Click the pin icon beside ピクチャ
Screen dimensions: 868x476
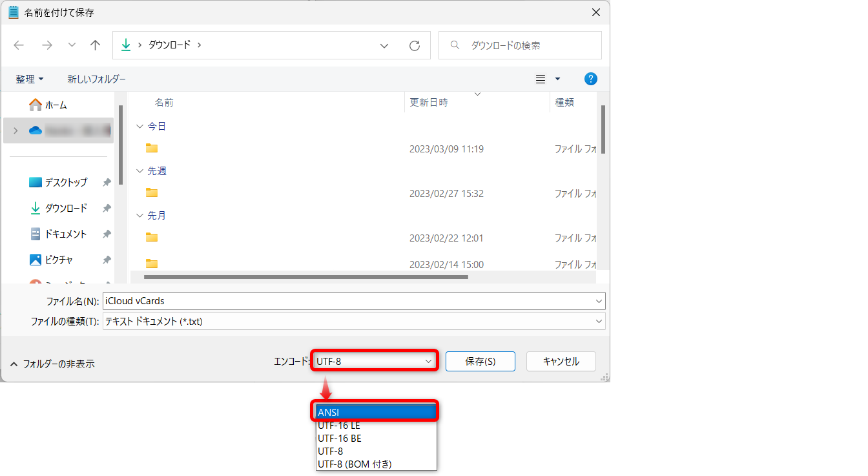coord(107,260)
